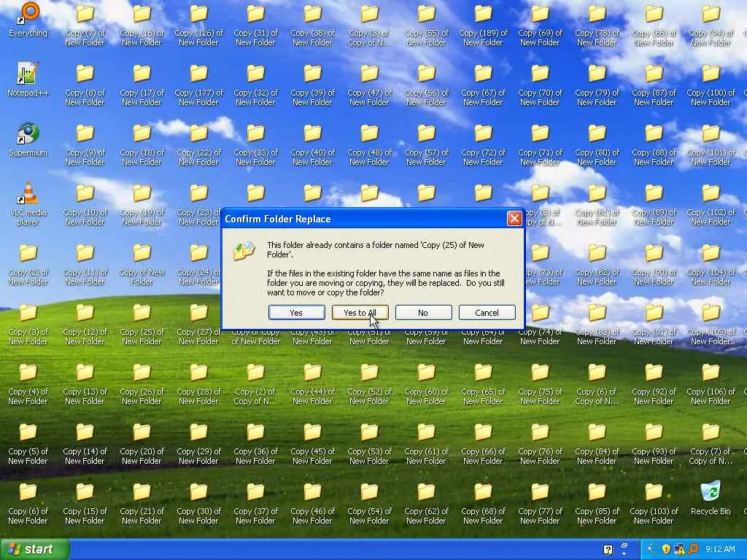Select folder Copy (15) of New Folder

[85, 504]
